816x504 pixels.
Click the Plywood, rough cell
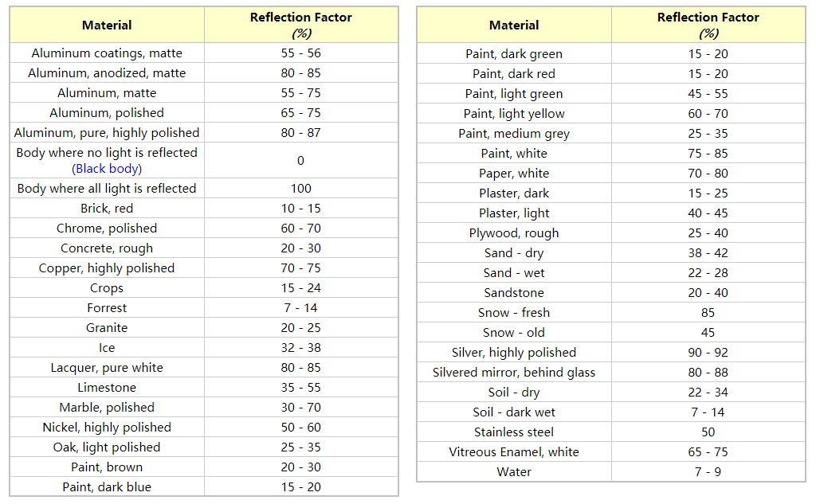(x=514, y=233)
